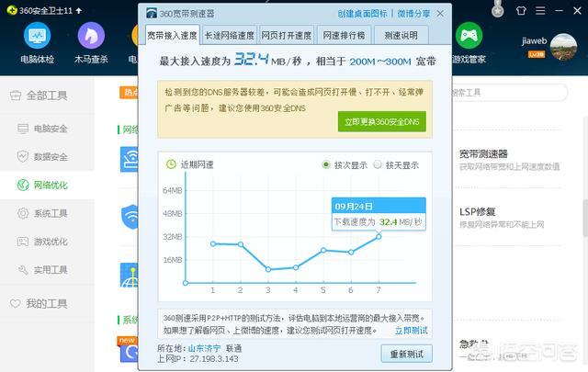Image resolution: width=588 pixels, height=372 pixels.
Task: Click 山东济宁 location link
Action: [204, 348]
